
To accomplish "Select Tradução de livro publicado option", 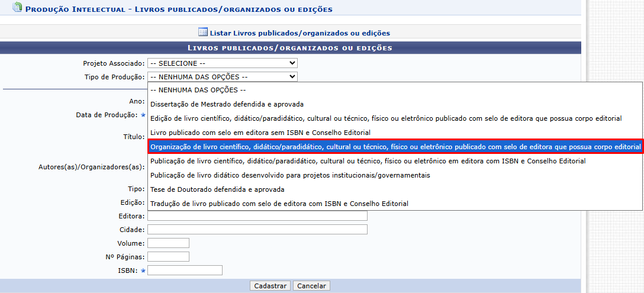I will [x=395, y=204].
